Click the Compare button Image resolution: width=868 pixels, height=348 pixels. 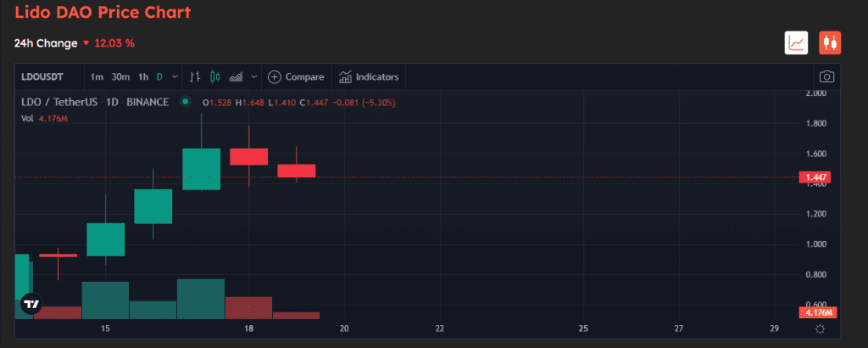[x=296, y=77]
